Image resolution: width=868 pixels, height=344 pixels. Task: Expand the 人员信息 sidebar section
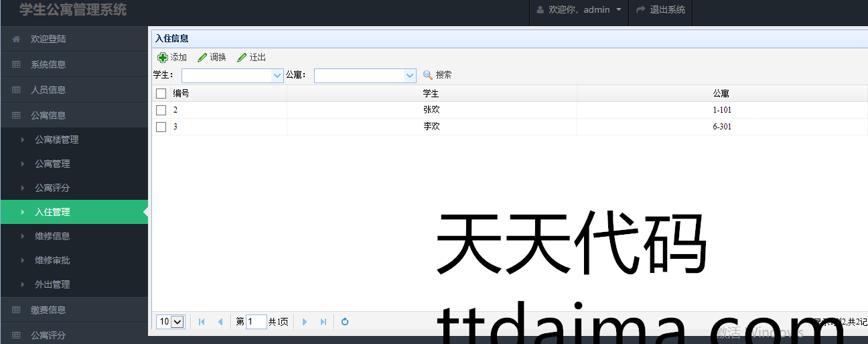(48, 90)
